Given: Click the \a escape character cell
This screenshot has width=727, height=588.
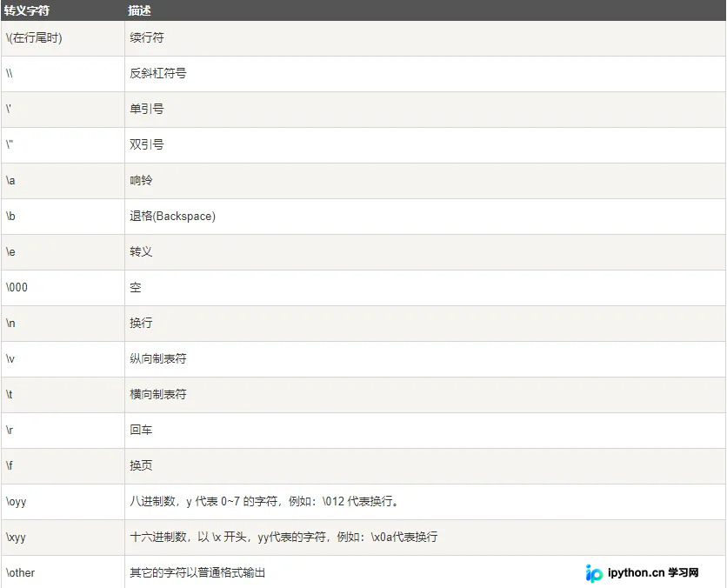Looking at the screenshot, I should [x=63, y=181].
